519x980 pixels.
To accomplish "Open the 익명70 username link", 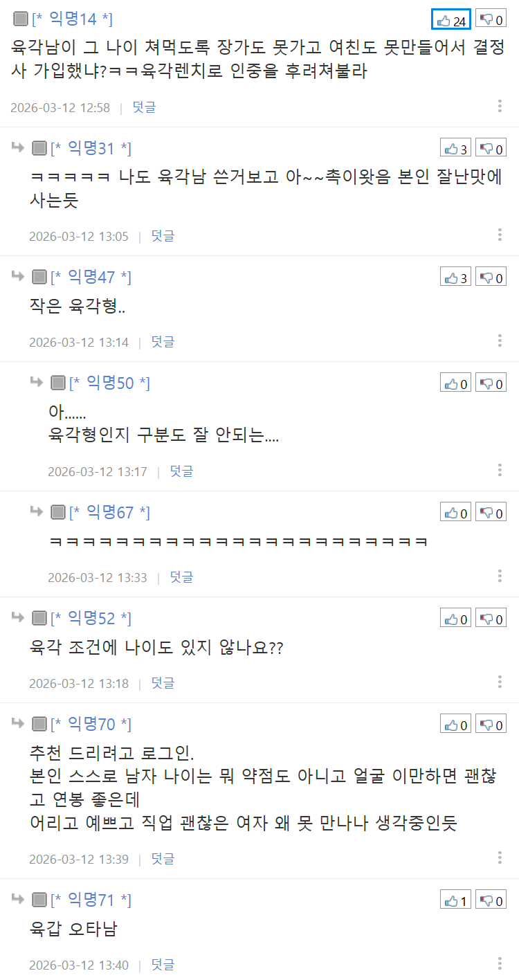I will 91,725.
